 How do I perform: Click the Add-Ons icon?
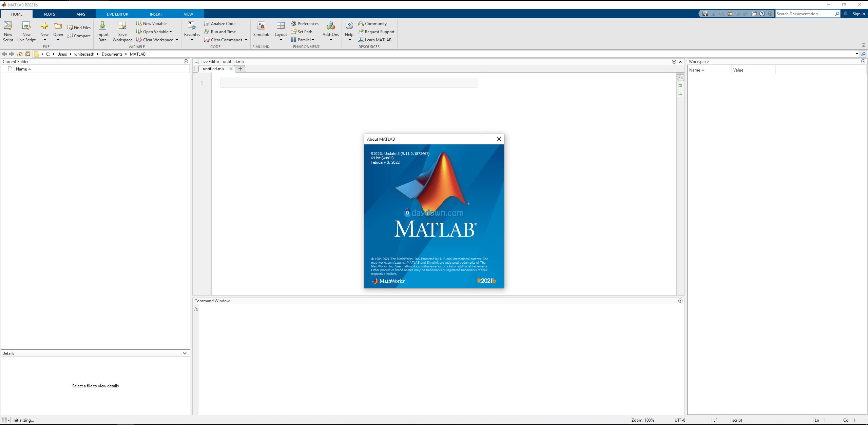(331, 26)
